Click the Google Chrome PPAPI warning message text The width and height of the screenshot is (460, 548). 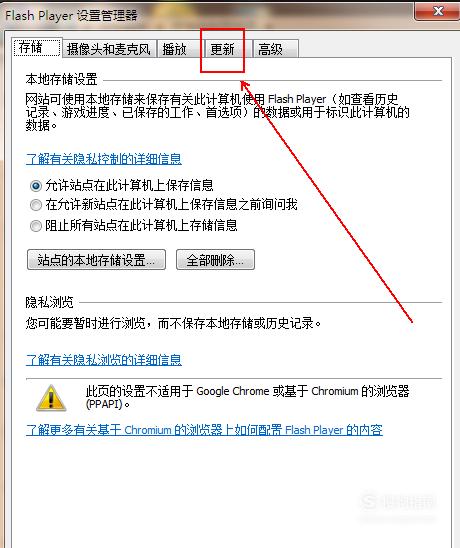pos(247,397)
